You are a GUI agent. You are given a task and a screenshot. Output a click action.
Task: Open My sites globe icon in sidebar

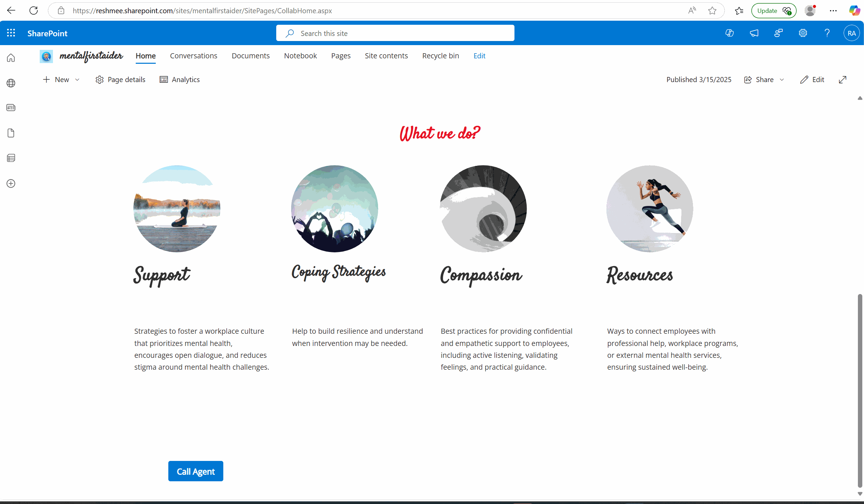click(x=11, y=83)
